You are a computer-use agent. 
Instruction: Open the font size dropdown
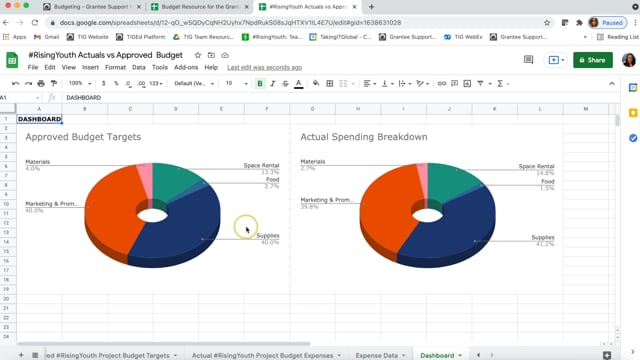click(236, 83)
